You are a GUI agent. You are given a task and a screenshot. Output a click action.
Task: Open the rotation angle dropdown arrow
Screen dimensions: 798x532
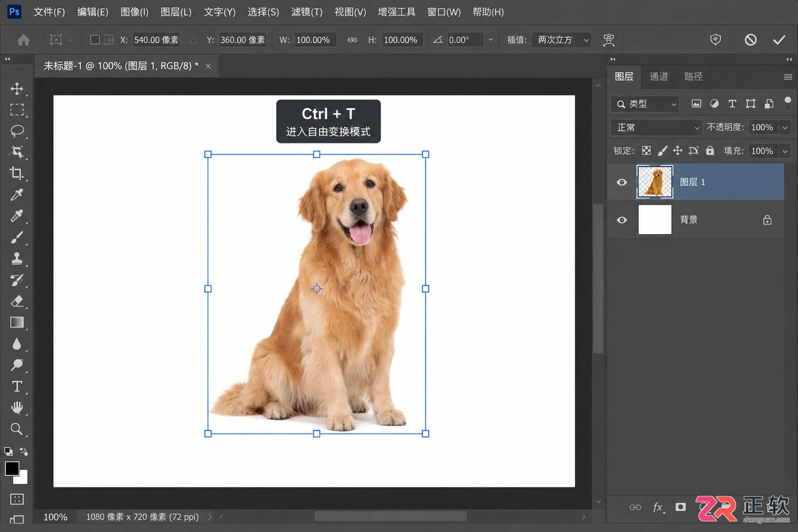tap(490, 40)
